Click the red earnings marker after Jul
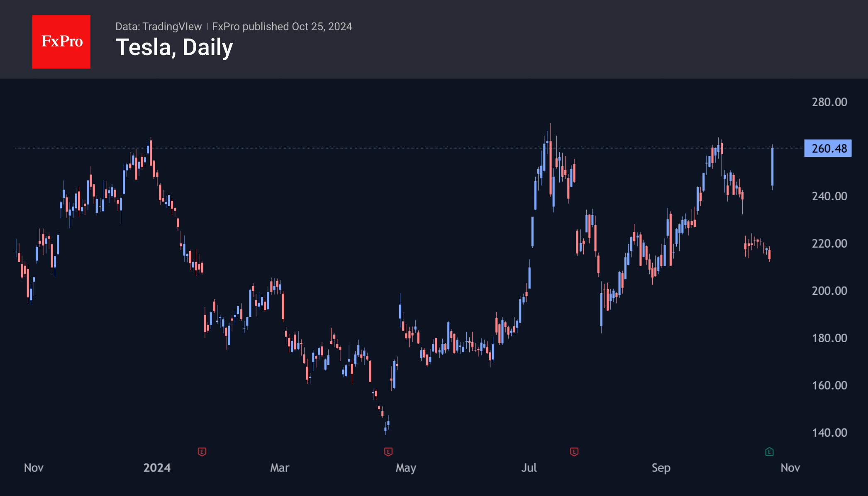This screenshot has width=868, height=496. coord(574,452)
